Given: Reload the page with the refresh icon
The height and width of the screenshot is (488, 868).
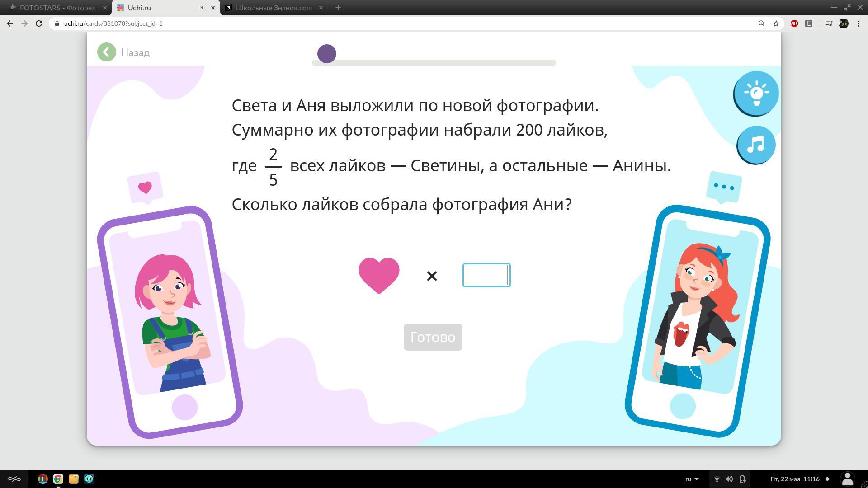Looking at the screenshot, I should point(39,23).
